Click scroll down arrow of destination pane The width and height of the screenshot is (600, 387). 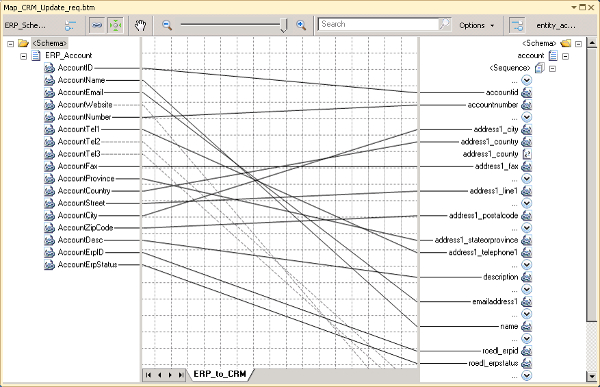coord(592,376)
